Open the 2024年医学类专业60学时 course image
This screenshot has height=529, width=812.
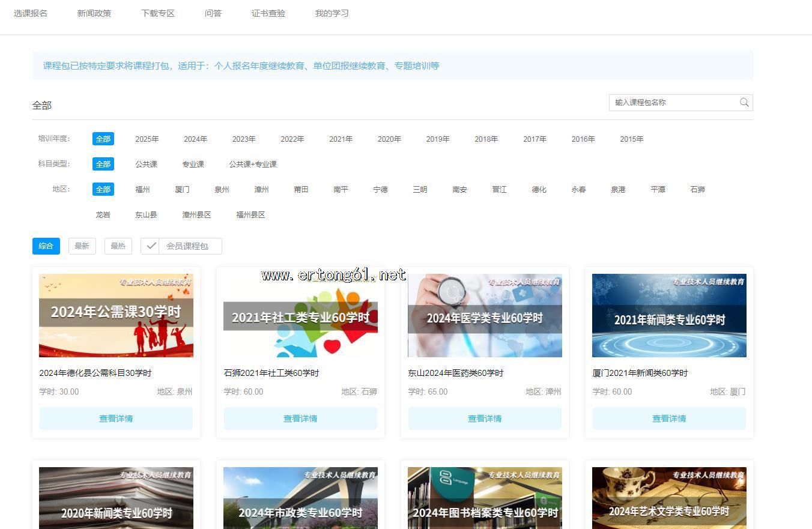[485, 316]
